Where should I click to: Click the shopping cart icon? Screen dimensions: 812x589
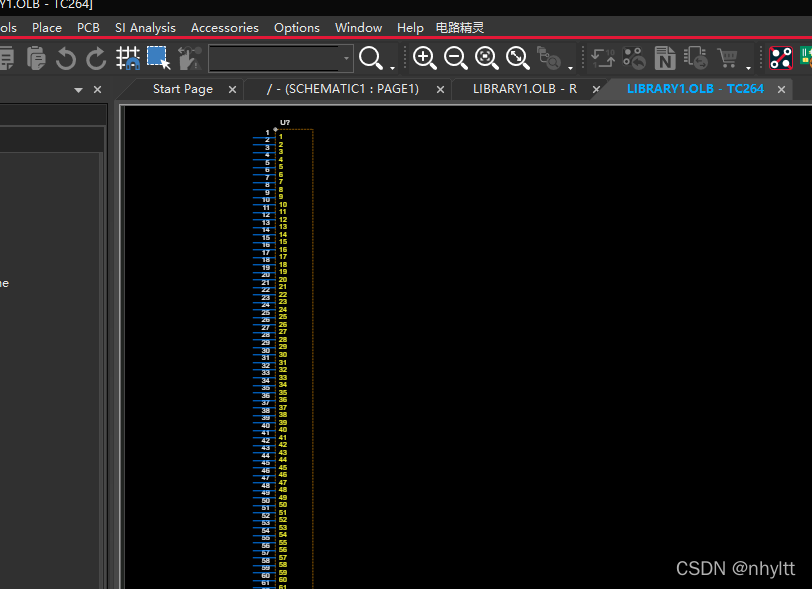[727, 59]
